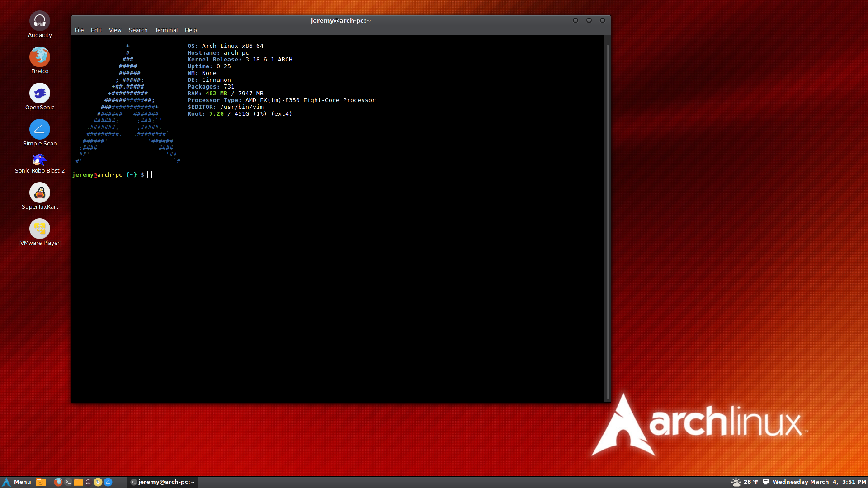This screenshot has width=868, height=488.
Task: Launch Audacity from the panel headphones icon
Action: (88, 482)
